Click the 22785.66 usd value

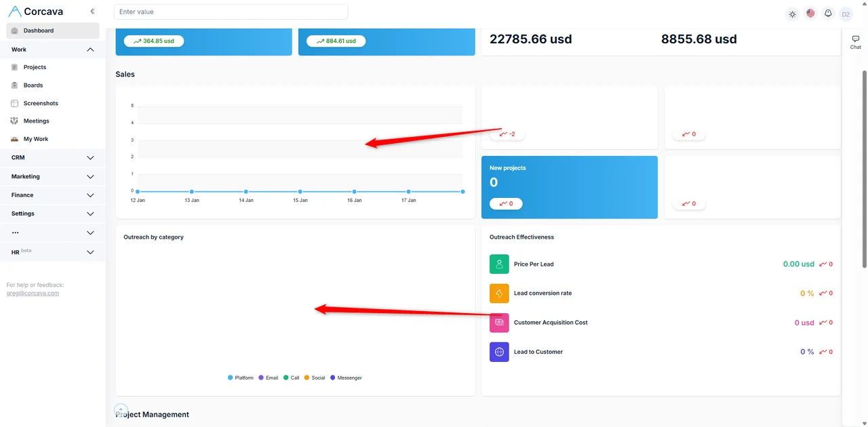[x=531, y=39]
